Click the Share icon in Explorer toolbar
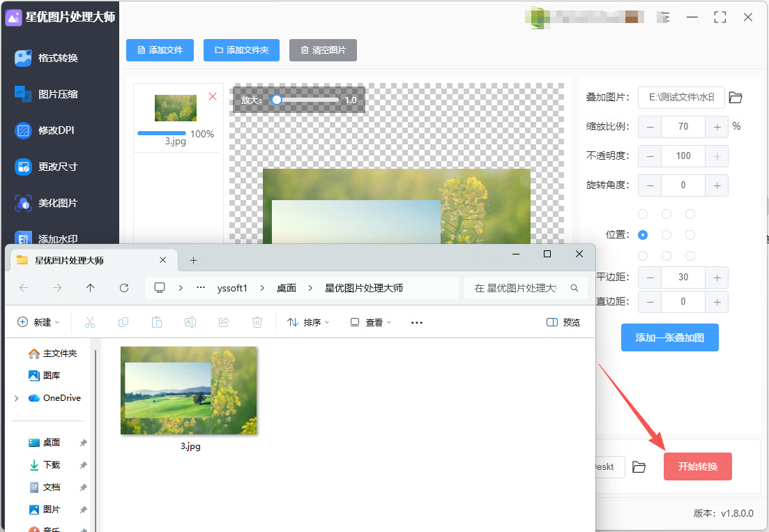The width and height of the screenshot is (769, 532). click(224, 322)
